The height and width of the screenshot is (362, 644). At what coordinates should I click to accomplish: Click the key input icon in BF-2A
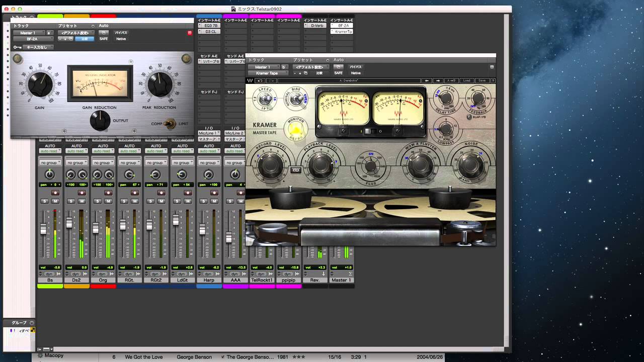(x=18, y=47)
